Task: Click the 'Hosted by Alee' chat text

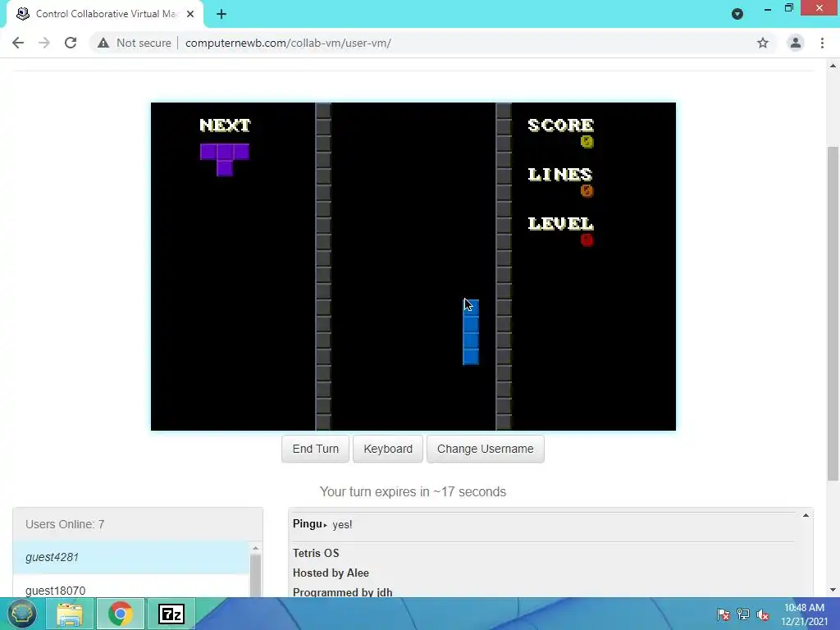Action: tap(331, 573)
